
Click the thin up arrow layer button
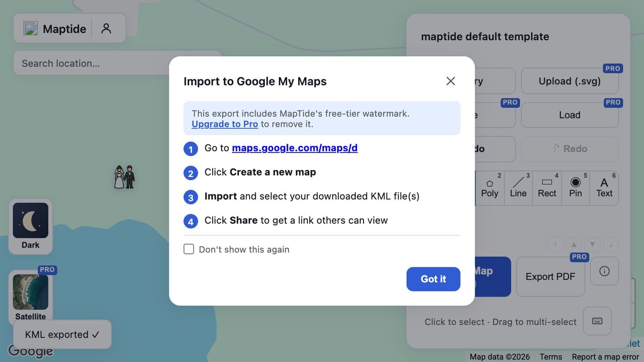tap(555, 244)
